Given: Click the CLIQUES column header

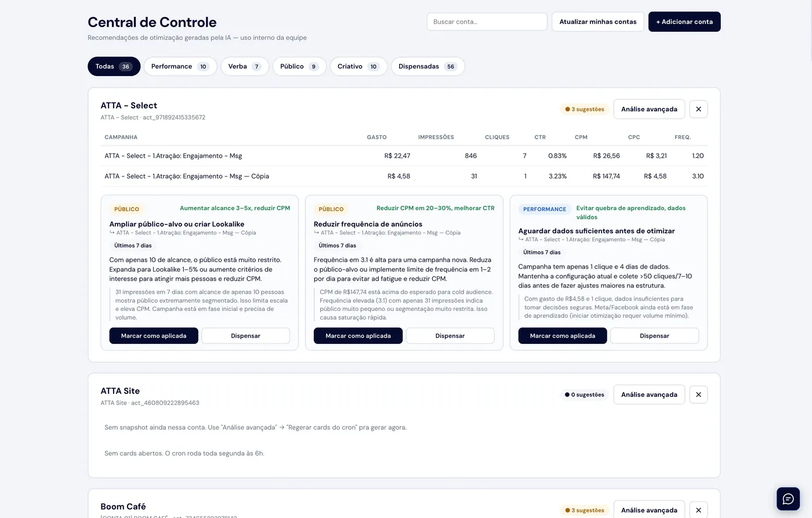Looking at the screenshot, I should click(x=497, y=137).
